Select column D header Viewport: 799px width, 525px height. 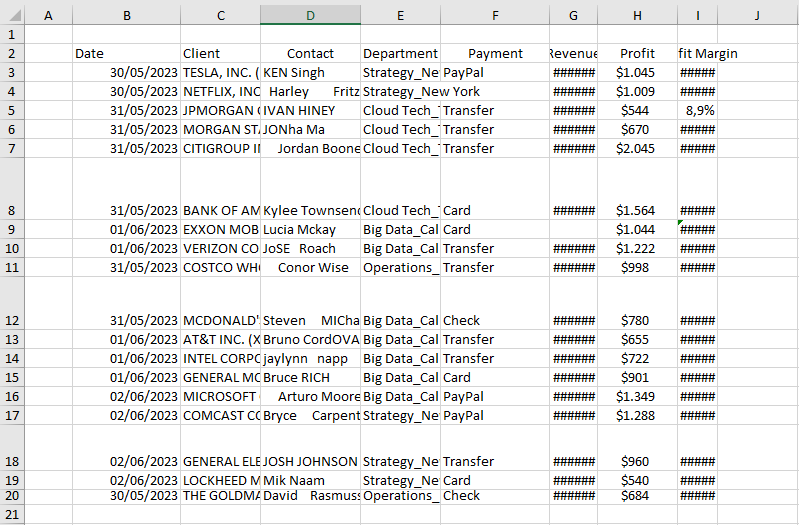pyautogui.click(x=310, y=15)
